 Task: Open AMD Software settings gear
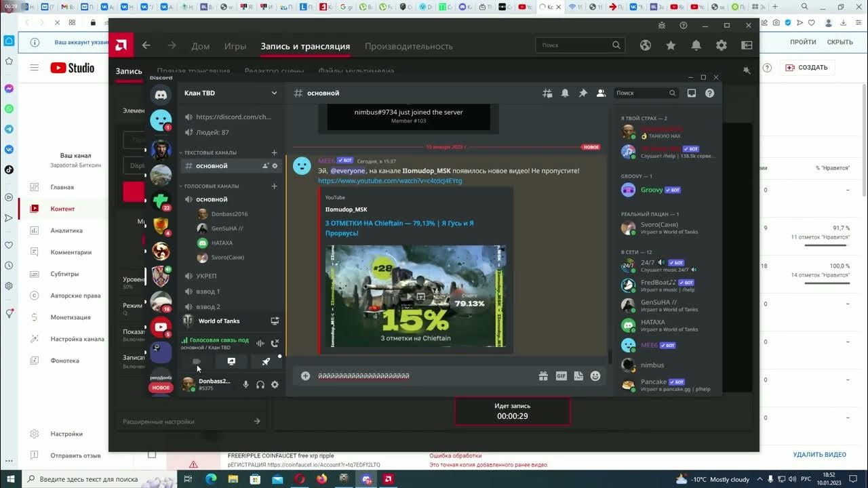tap(722, 45)
